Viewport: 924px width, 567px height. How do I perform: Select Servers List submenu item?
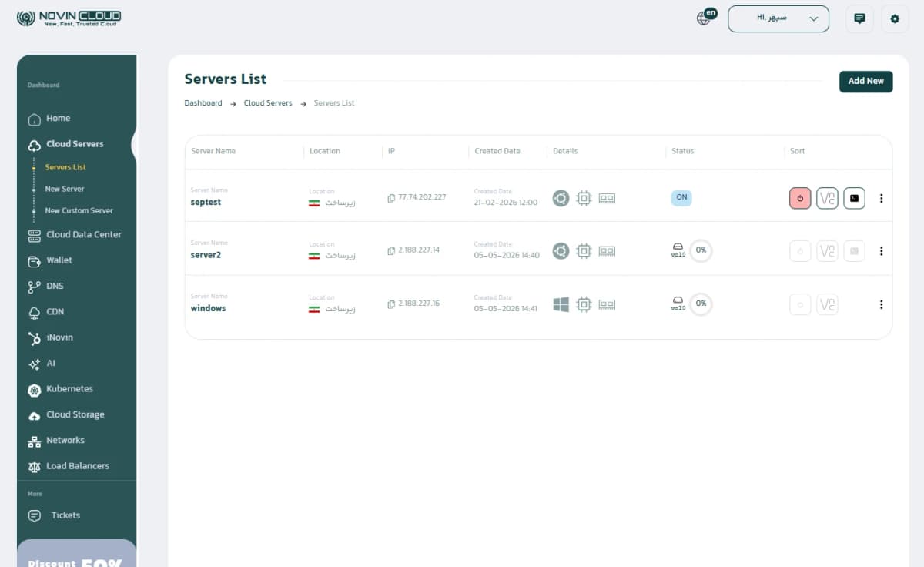pyautogui.click(x=65, y=167)
